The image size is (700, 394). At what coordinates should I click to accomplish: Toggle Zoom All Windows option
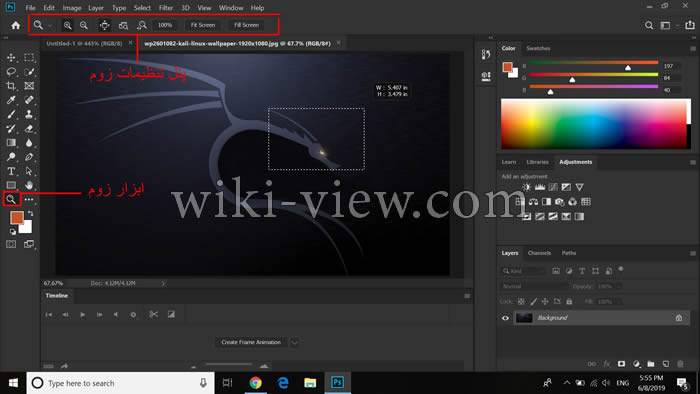tap(123, 25)
